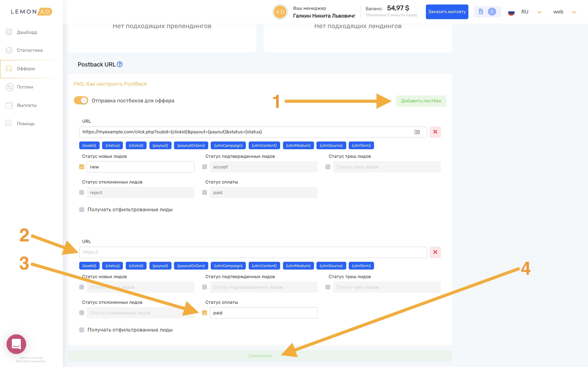The width and height of the screenshot is (588, 367).
Task: Open the FAQ Как настроить PostBack link
Action: click(110, 84)
